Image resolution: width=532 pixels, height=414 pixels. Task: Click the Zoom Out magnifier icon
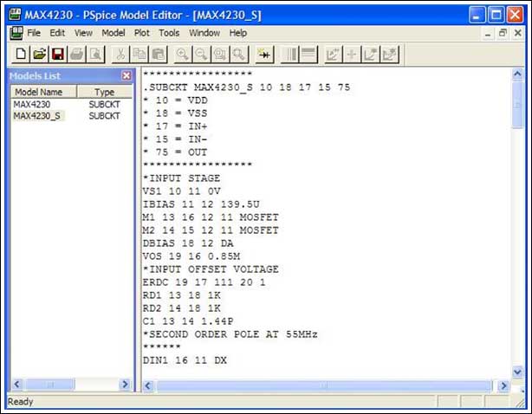(x=200, y=54)
